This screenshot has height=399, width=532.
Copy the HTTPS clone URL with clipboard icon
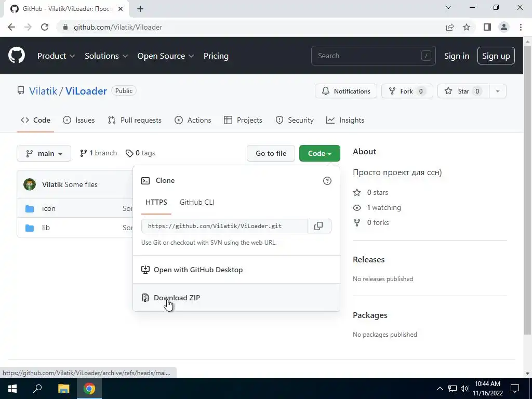[319, 226]
